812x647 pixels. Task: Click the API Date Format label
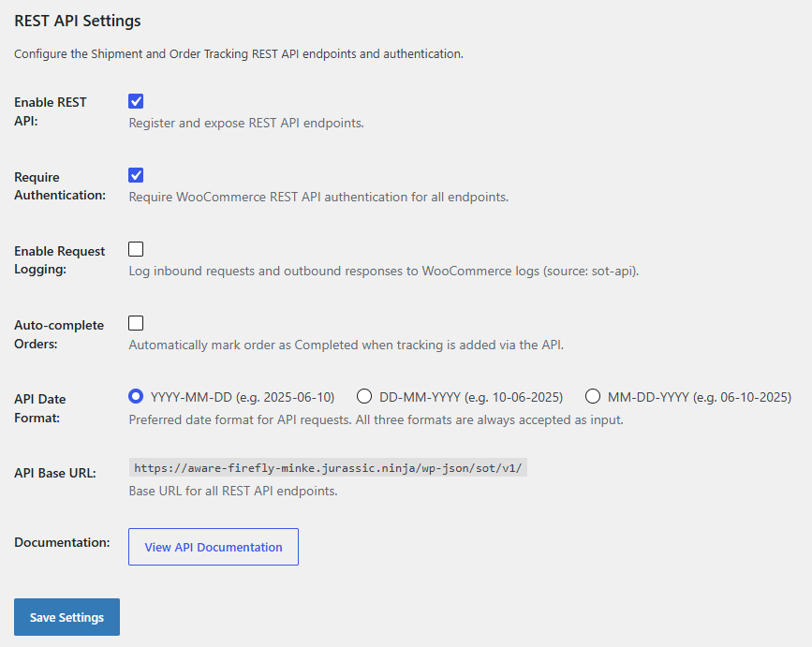[40, 408]
